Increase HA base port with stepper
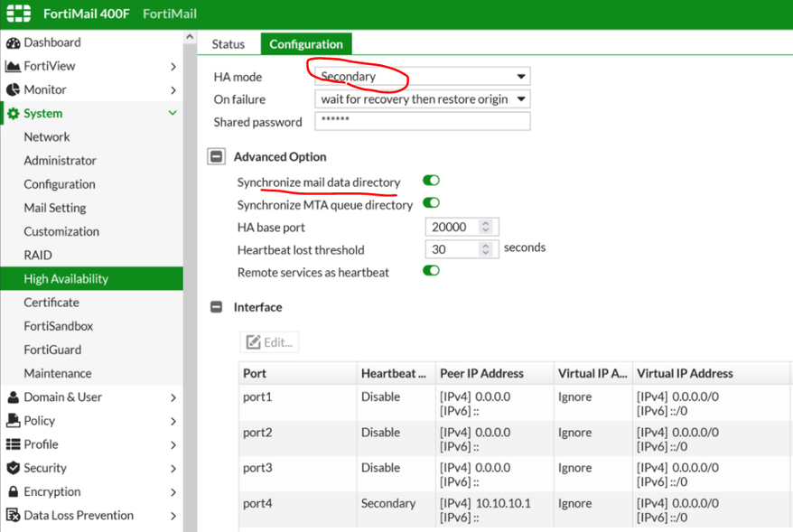 486,223
